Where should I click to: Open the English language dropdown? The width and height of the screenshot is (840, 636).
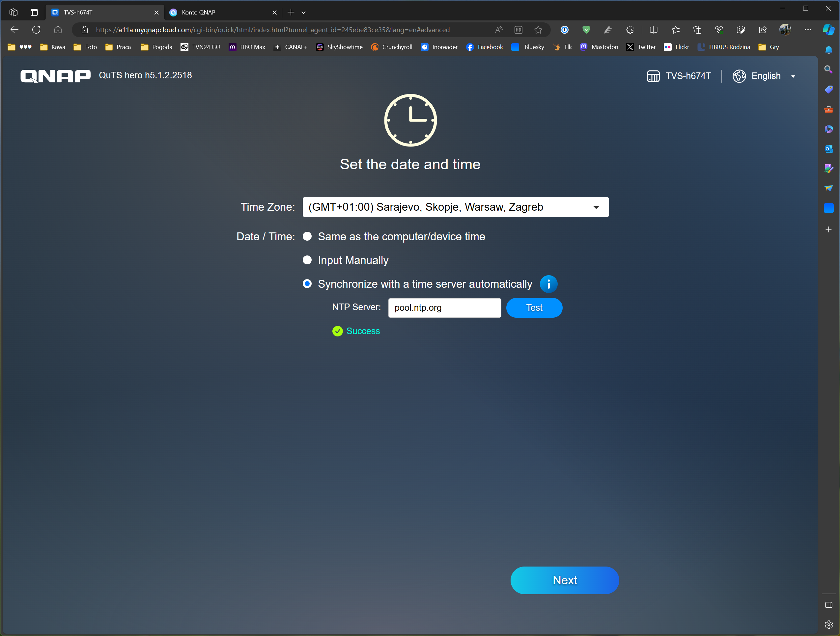[793, 76]
